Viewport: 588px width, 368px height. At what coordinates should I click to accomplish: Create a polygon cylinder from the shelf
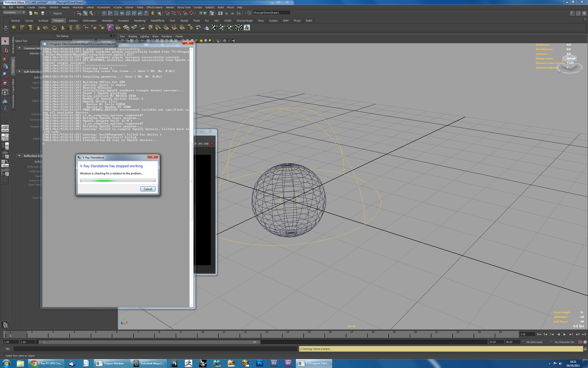click(x=30, y=28)
